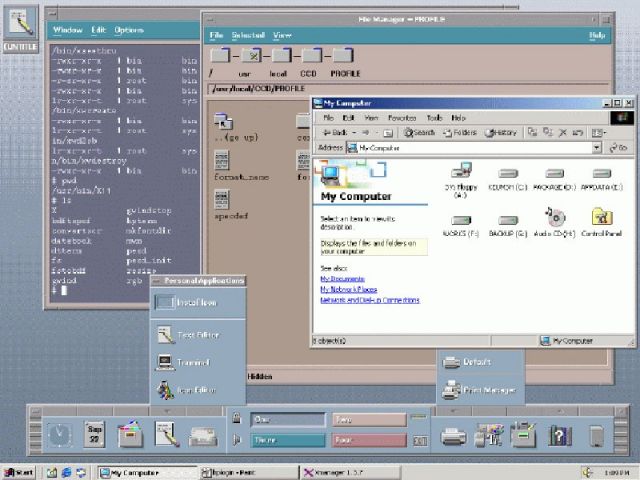Open the Style Manager icon on front panel
This screenshot has width=640, height=480.
[489, 435]
